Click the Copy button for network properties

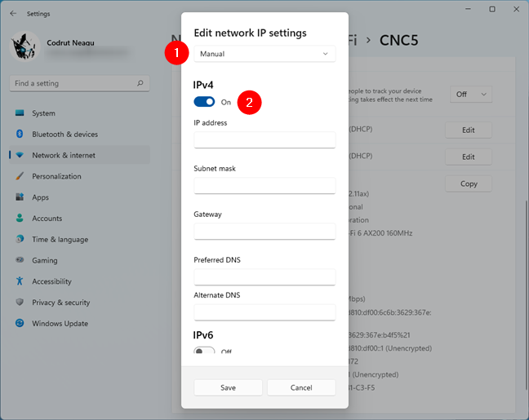tap(469, 183)
